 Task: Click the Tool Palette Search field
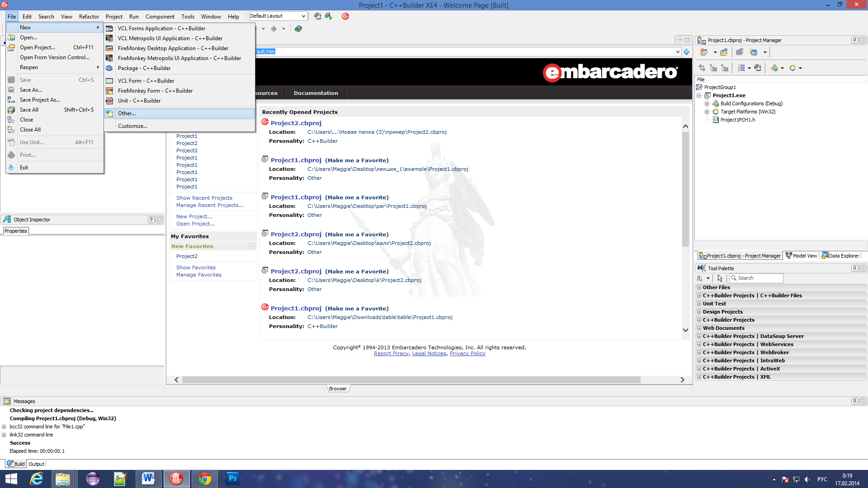point(756,278)
